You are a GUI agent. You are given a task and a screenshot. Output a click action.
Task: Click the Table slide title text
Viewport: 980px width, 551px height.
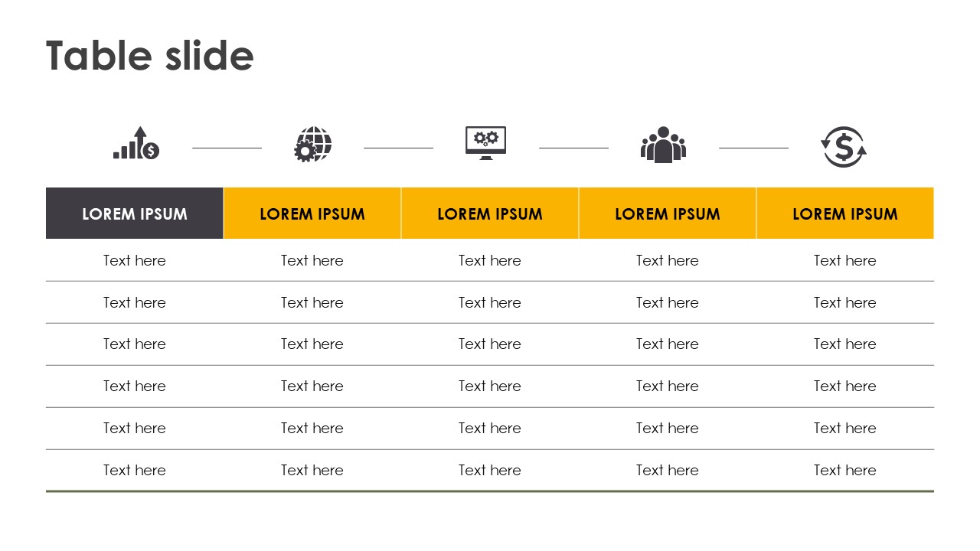(x=150, y=56)
